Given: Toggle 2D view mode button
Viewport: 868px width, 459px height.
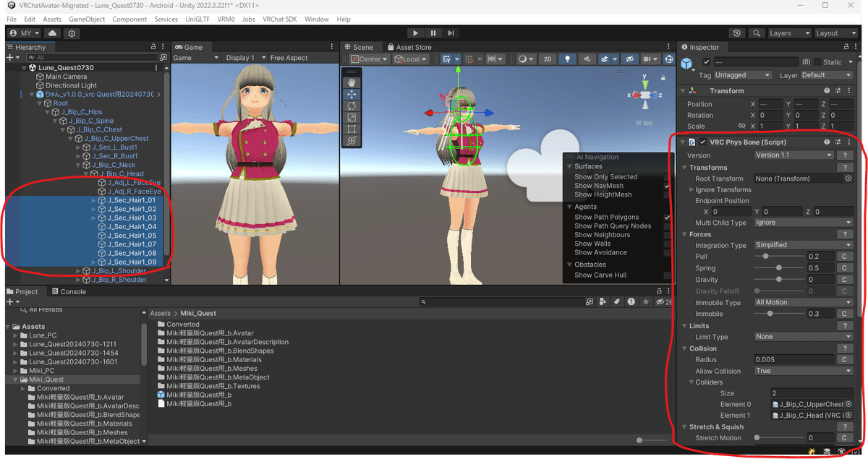Looking at the screenshot, I should [548, 59].
